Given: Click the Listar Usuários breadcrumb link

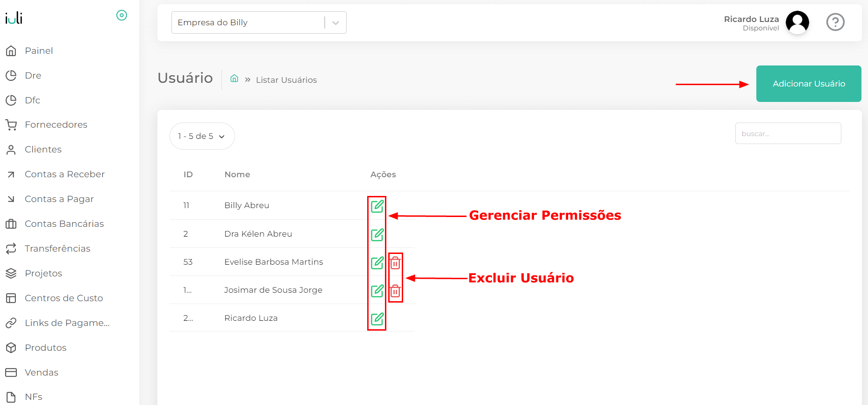Looking at the screenshot, I should point(286,80).
